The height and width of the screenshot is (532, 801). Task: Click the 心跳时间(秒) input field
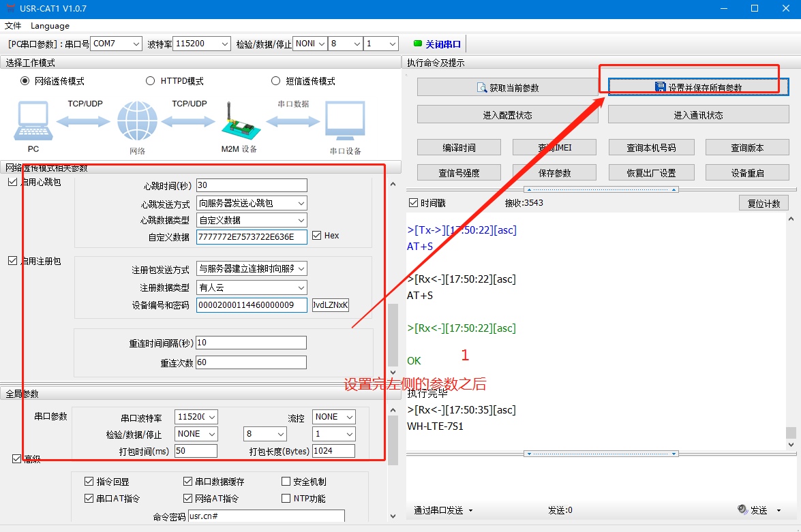pyautogui.click(x=252, y=185)
